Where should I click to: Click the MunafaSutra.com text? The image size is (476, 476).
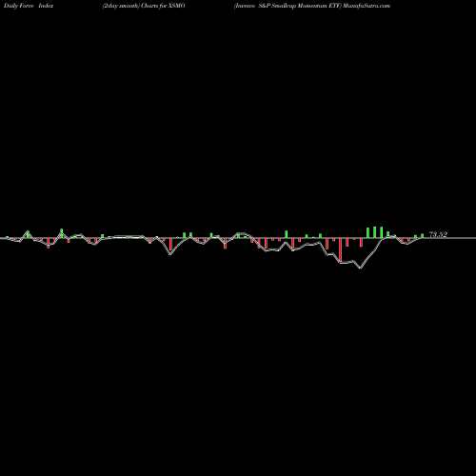367,6
